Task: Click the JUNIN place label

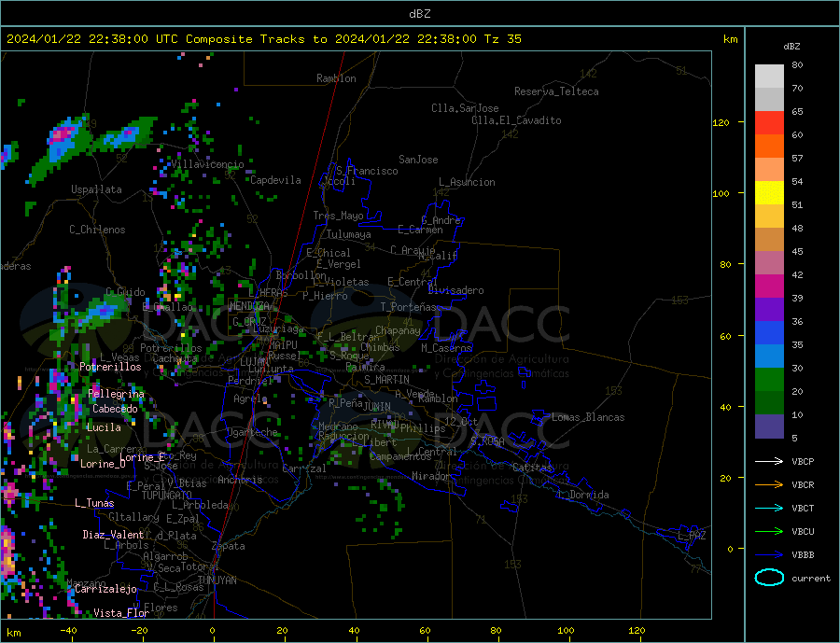Action: [377, 407]
